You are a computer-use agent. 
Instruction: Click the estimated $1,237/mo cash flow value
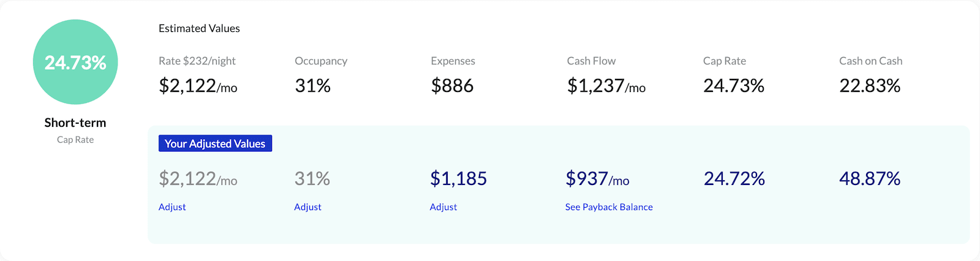pos(606,86)
